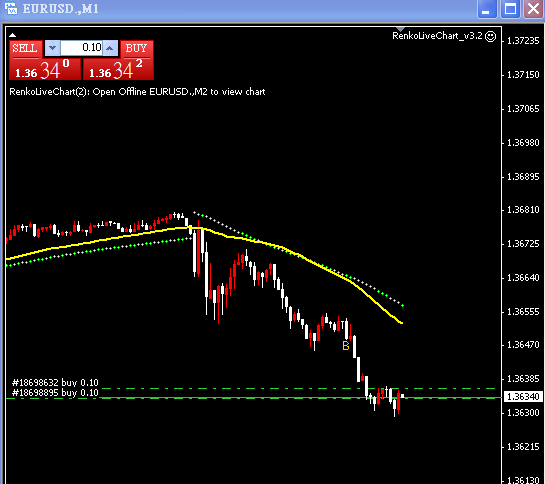
Task: Click the RenkoLiveChart smiley face icon
Action: (490, 36)
